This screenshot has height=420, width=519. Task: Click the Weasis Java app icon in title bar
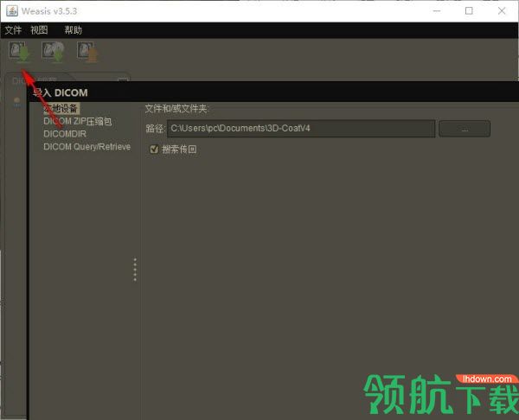[x=12, y=11]
